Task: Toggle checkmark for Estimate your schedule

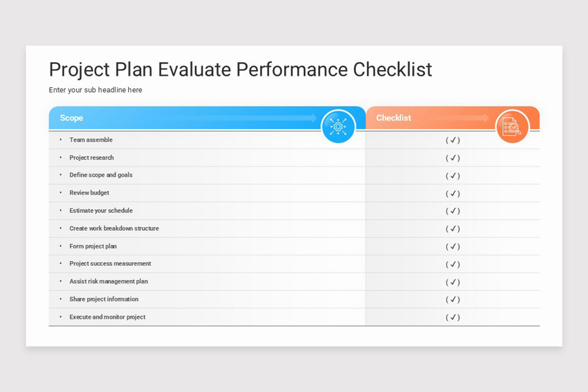Action: [453, 211]
